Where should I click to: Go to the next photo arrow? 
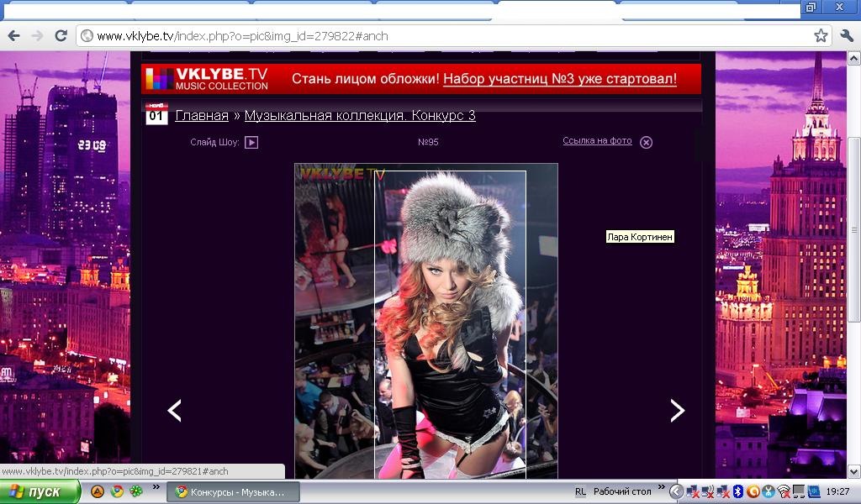click(677, 410)
